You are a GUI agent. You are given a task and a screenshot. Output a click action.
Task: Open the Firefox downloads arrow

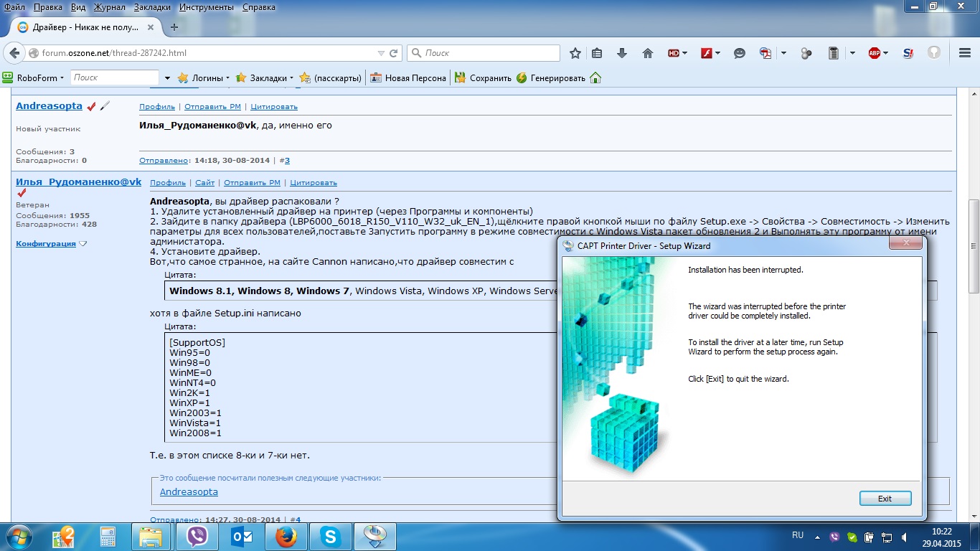(622, 53)
